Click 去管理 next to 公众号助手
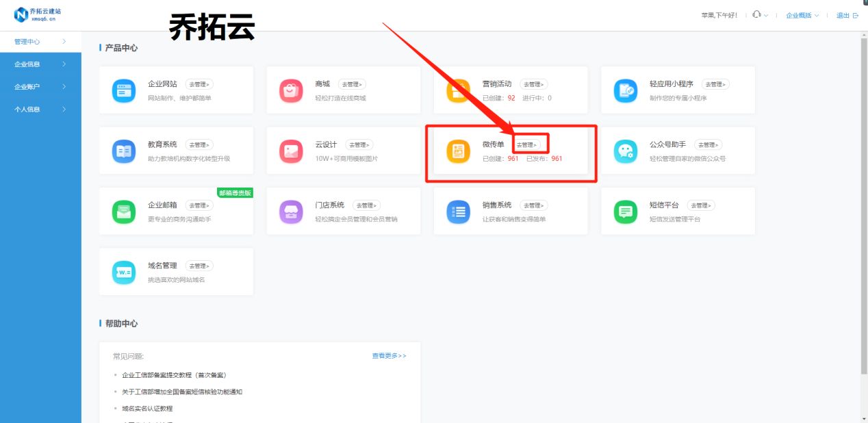This screenshot has width=868, height=423. (x=709, y=145)
